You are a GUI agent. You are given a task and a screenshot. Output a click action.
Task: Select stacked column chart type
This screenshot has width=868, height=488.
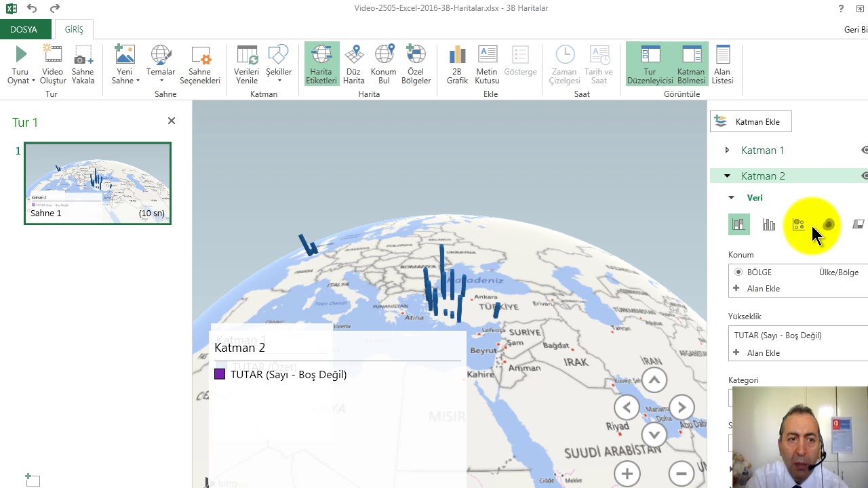click(738, 224)
